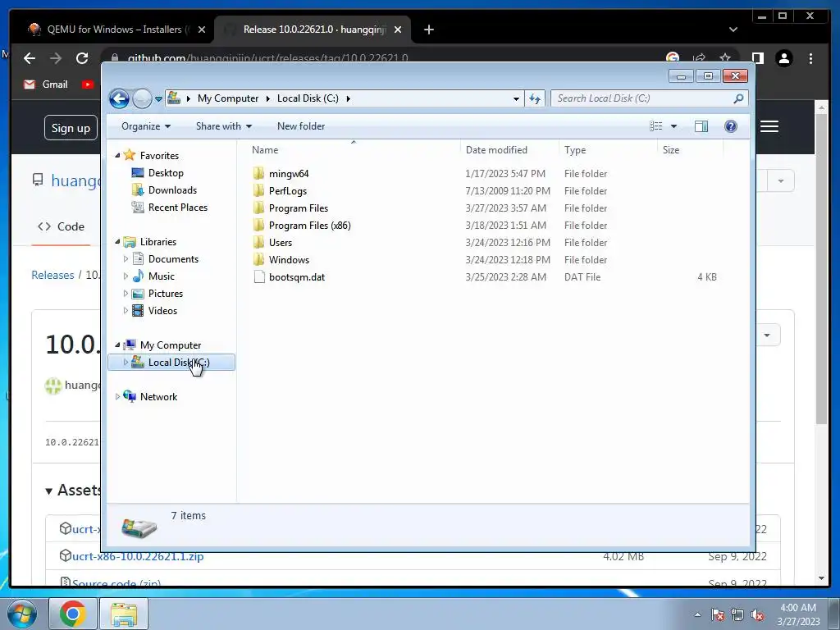The image size is (840, 630).
Task: Click GitHub Sign up button
Action: tap(71, 128)
